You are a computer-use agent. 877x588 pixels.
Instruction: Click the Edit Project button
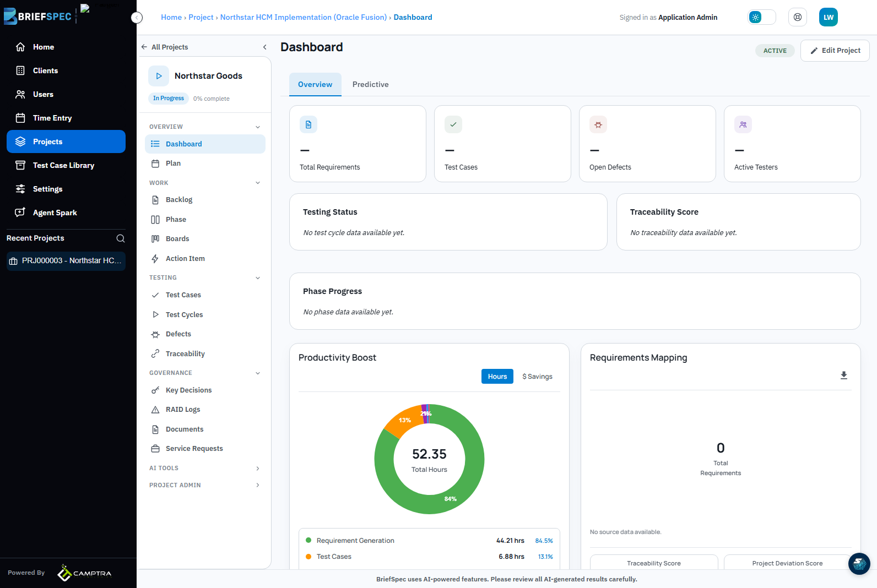pyautogui.click(x=835, y=51)
